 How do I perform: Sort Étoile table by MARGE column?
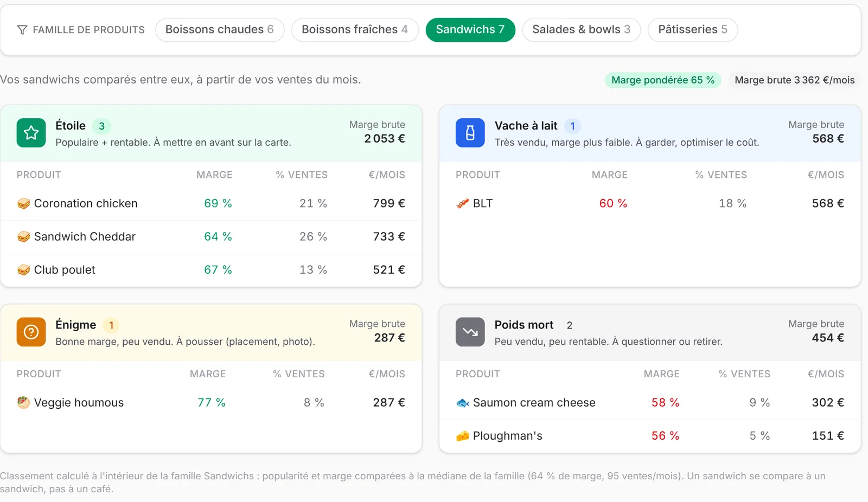pyautogui.click(x=214, y=175)
